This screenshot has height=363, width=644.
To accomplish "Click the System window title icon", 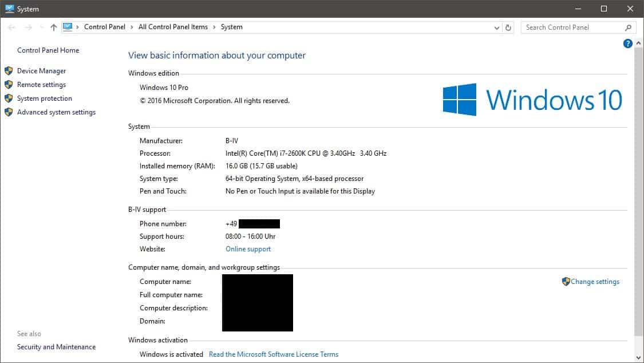I will (10, 9).
